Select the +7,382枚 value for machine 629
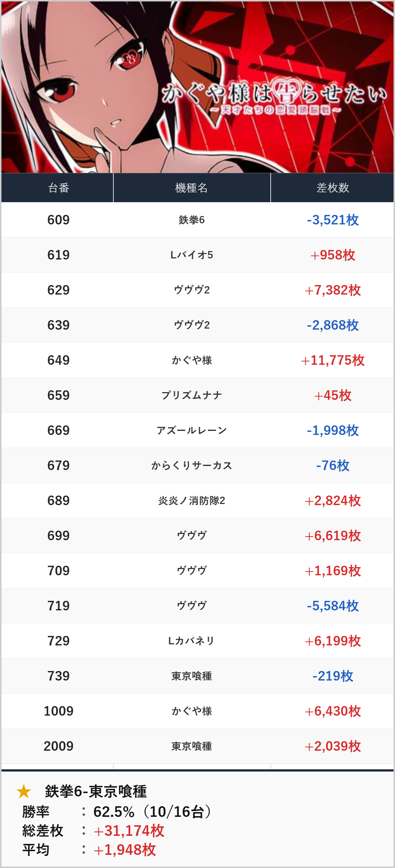The height and width of the screenshot is (868, 395). coord(332,290)
